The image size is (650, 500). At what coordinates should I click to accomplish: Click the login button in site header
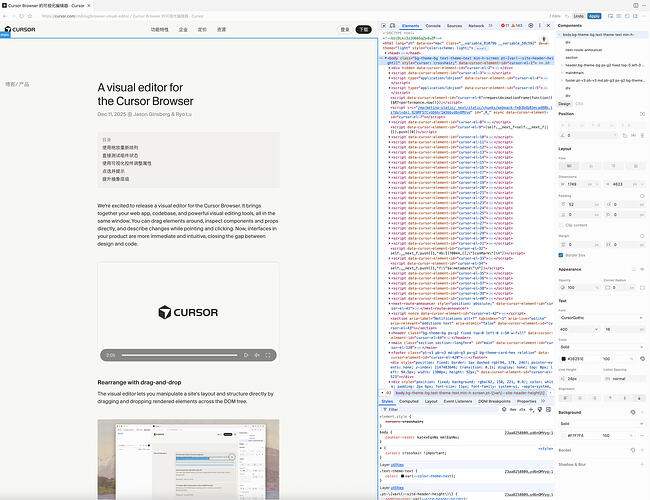[x=345, y=29]
